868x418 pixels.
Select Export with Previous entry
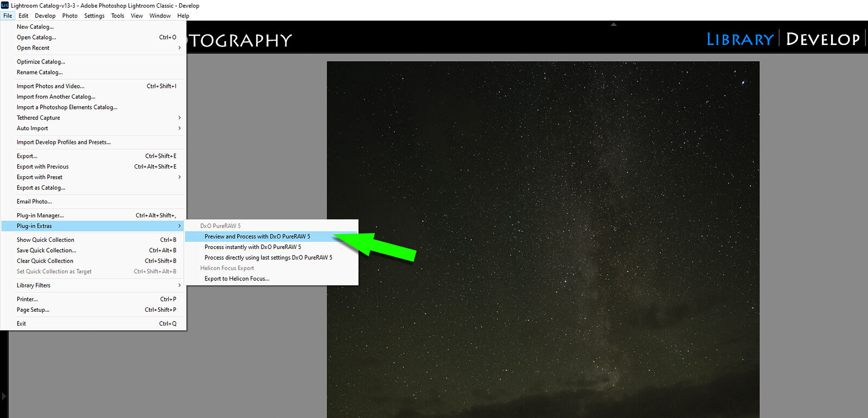pyautogui.click(x=93, y=166)
